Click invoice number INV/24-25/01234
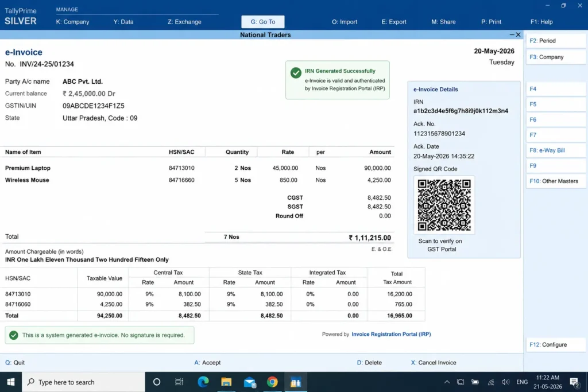Image resolution: width=588 pixels, height=392 pixels. click(47, 64)
